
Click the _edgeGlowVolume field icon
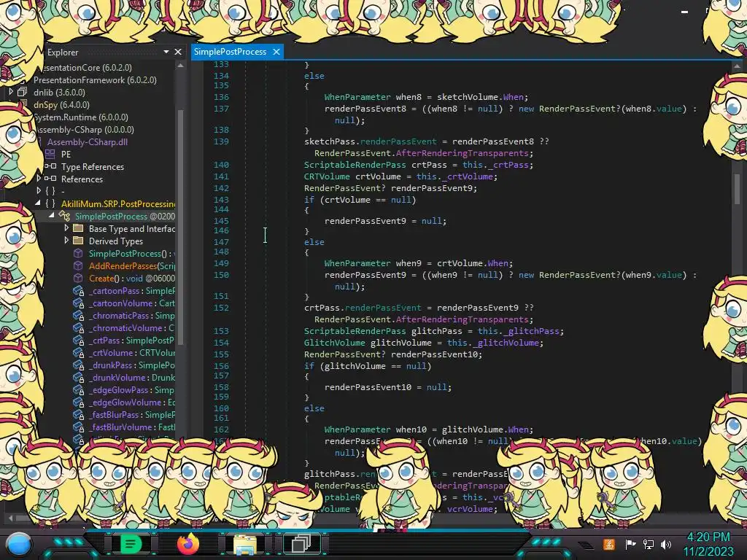tap(78, 402)
